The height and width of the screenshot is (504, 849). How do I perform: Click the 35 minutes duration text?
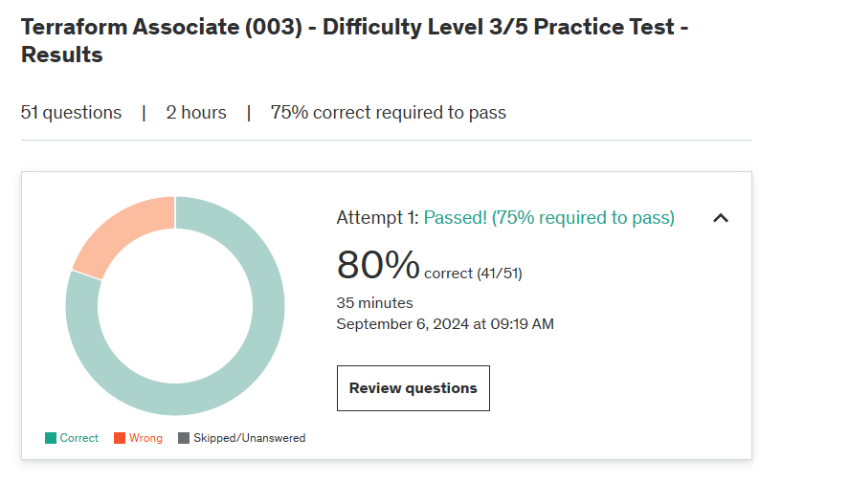374,303
